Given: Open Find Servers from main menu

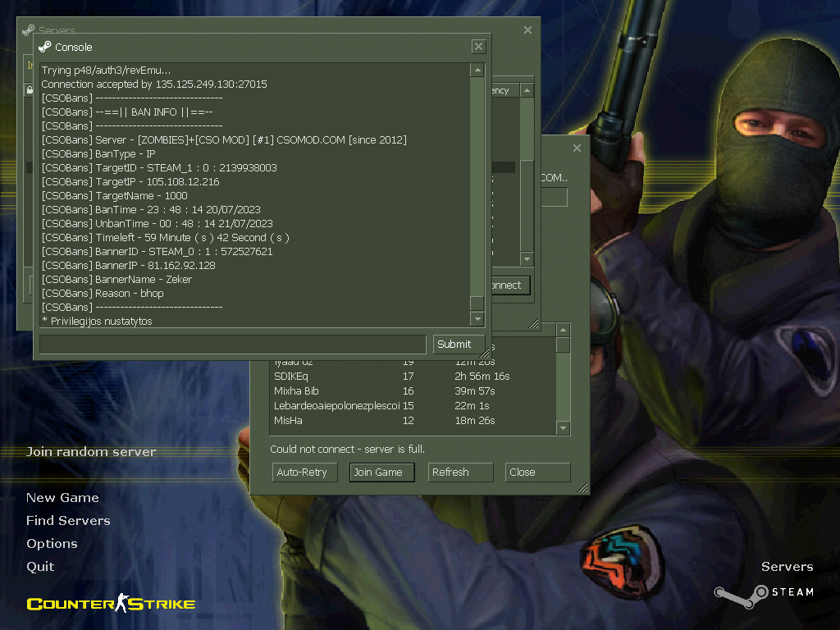Looking at the screenshot, I should pos(68,521).
